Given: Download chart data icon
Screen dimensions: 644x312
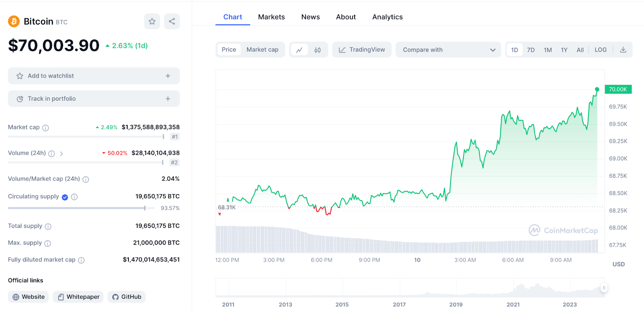Looking at the screenshot, I should point(623,50).
